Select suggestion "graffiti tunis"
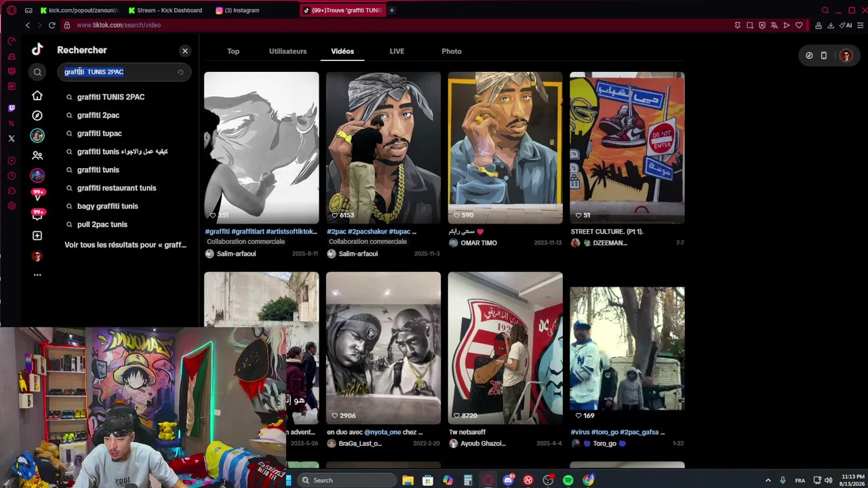The image size is (868, 488). [x=98, y=170]
